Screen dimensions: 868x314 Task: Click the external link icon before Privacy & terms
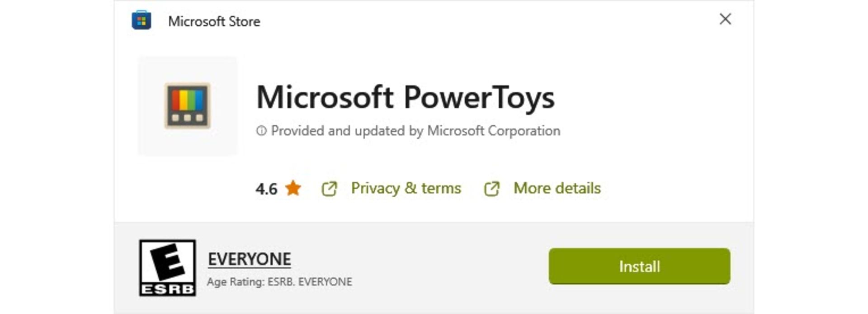pyautogui.click(x=329, y=188)
